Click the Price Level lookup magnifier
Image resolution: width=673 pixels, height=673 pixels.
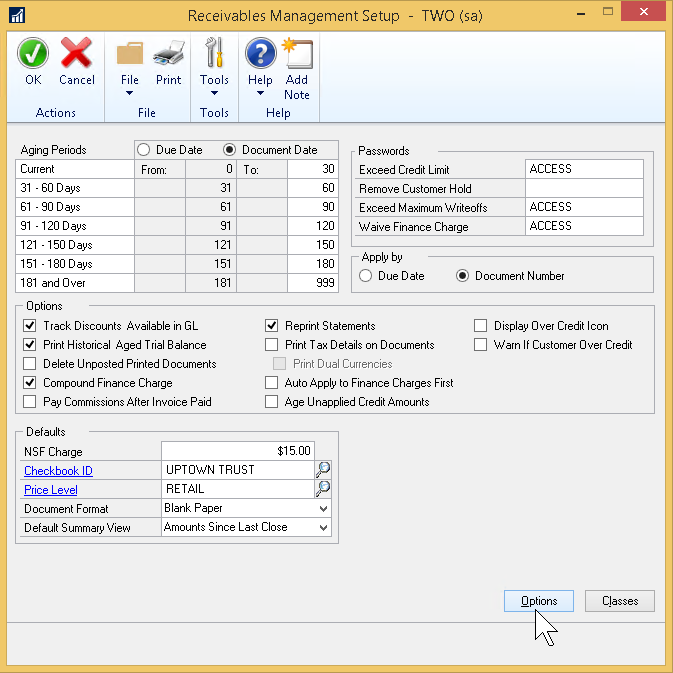323,489
